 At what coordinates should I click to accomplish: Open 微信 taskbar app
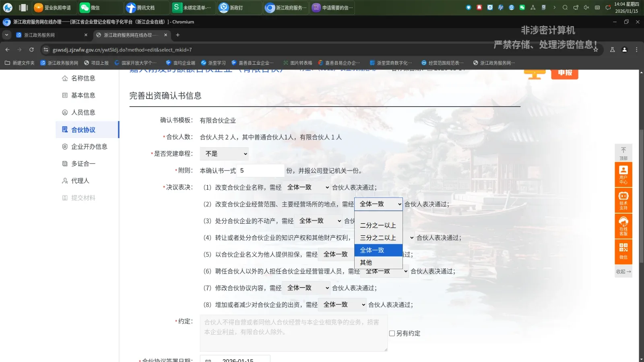[x=101, y=8]
